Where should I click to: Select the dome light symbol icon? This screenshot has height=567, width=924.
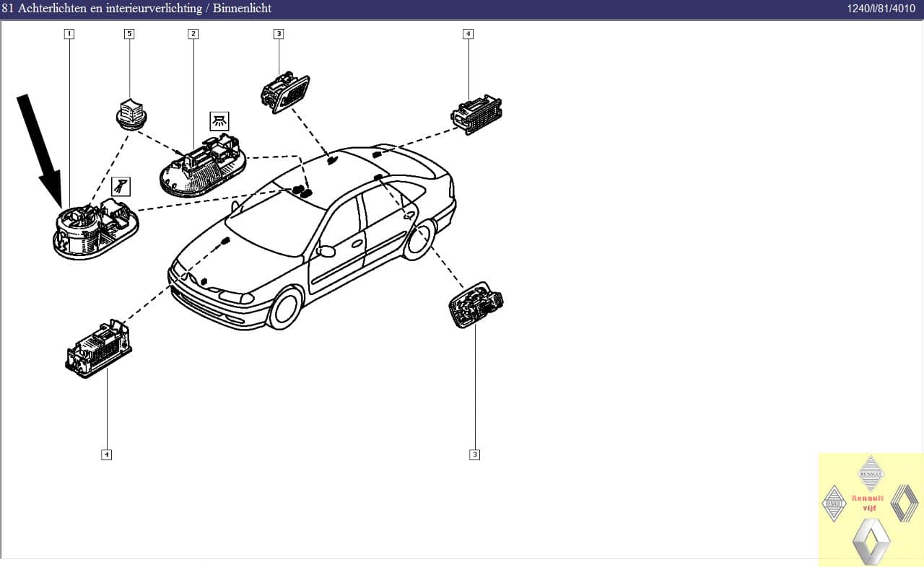(x=219, y=120)
